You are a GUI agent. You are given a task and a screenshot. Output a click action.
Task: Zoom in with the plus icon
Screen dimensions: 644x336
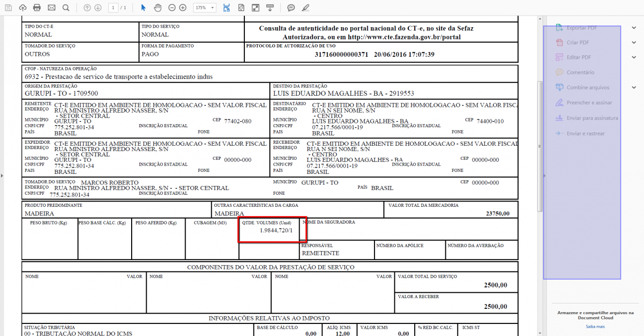pos(183,8)
